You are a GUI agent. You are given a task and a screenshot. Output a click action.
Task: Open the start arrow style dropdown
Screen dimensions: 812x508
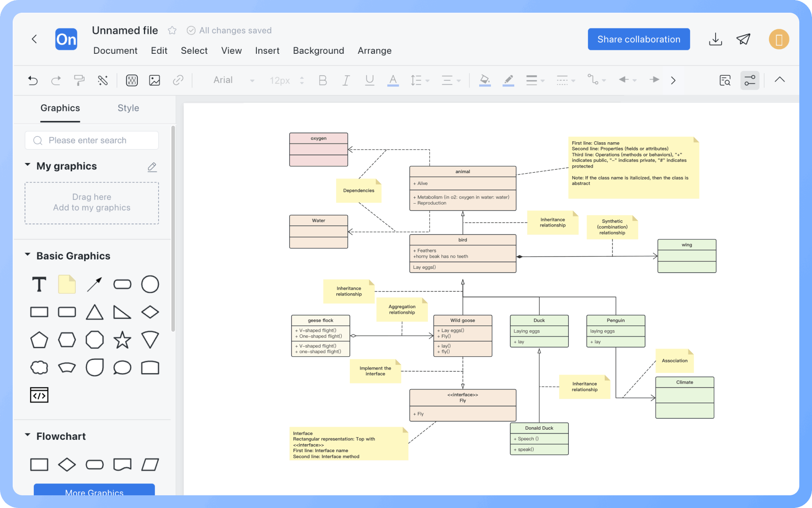[x=628, y=80]
